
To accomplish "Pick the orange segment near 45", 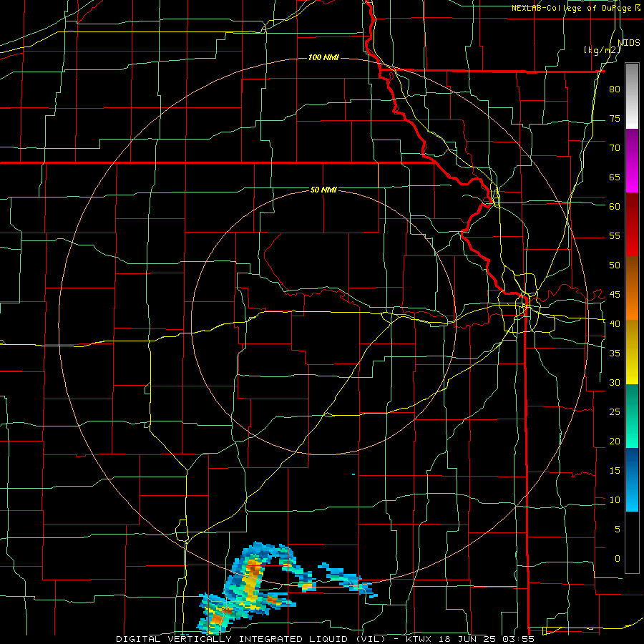I will pos(632,305).
